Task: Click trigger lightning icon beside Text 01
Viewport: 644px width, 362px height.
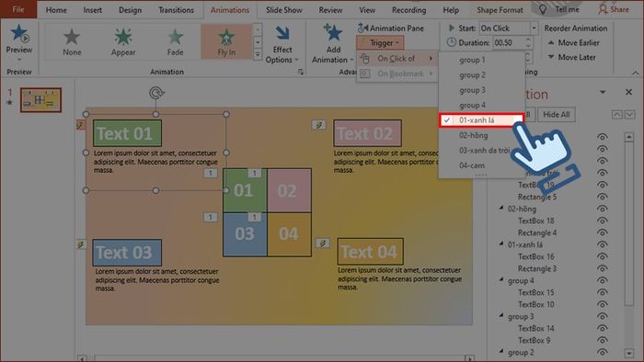Action: coord(80,125)
